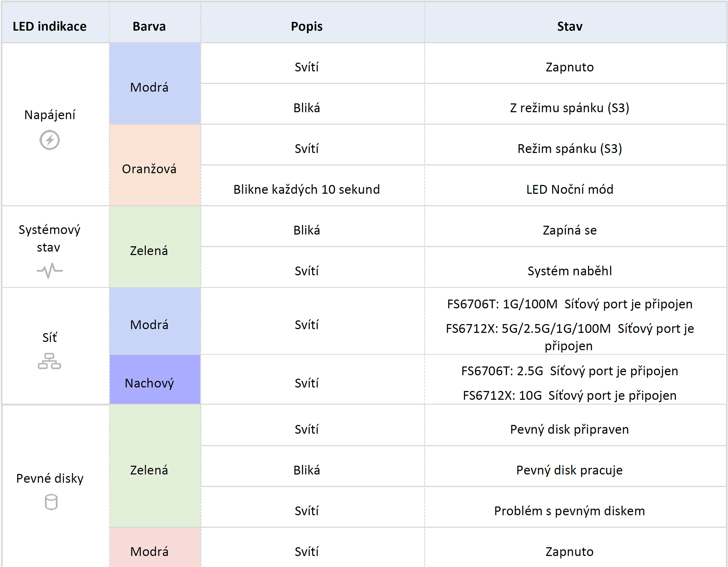Select the "Blikne každých 10 sekund" cell

click(307, 189)
